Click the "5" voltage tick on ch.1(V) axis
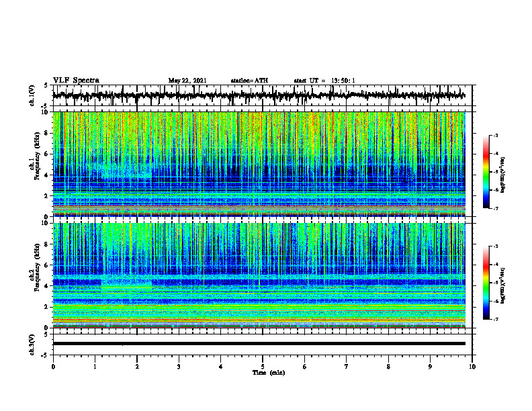The image size is (532, 411). pyautogui.click(x=46, y=85)
